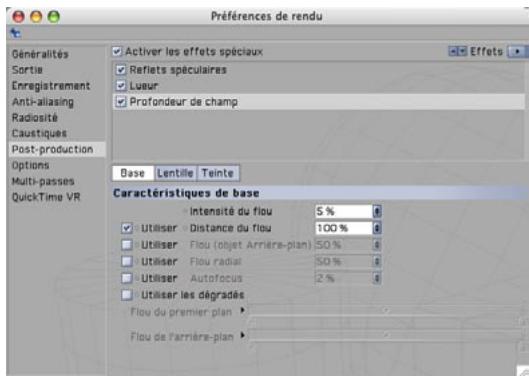Viewport: 529px width, 376px height.
Task: Click the effects reorder arrows icon
Action: (457, 51)
